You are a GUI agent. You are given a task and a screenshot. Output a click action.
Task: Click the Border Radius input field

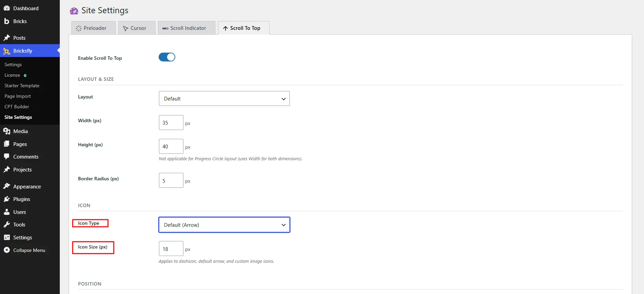[x=171, y=180]
